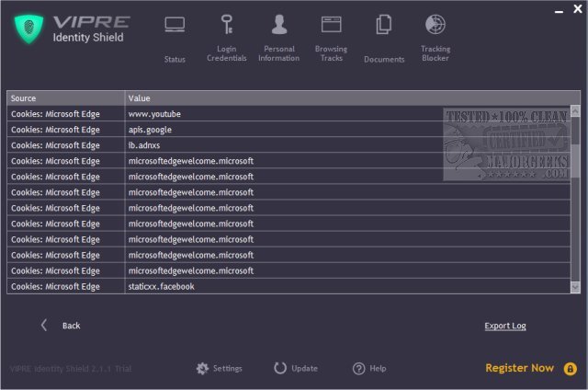The image size is (588, 390).
Task: Switch to Login Credentials tab label
Action: 227,53
